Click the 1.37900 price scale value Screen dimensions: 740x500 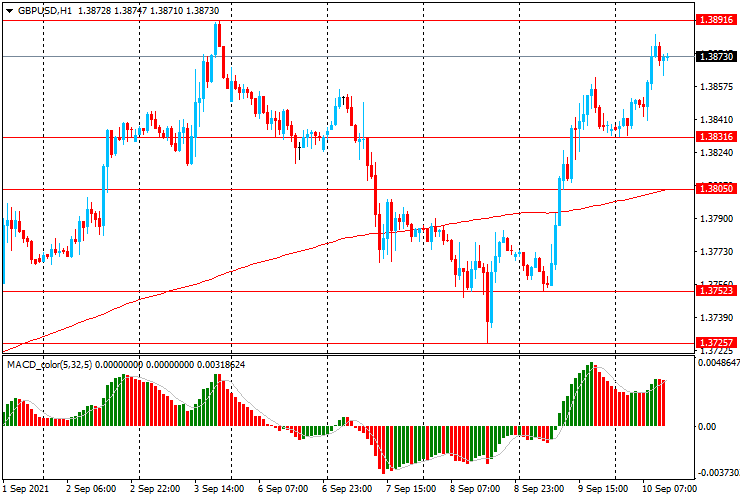(717, 219)
